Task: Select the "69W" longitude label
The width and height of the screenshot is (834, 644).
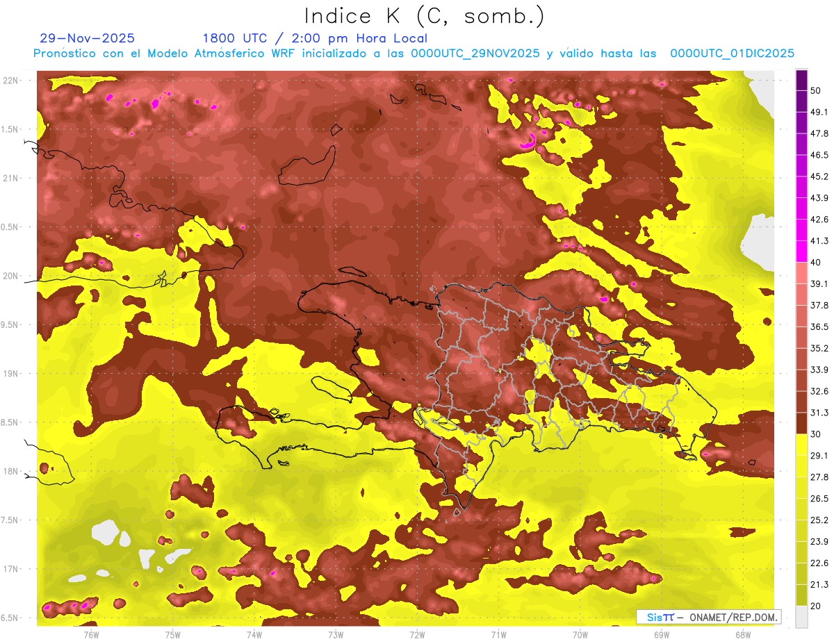Action: 662,634
